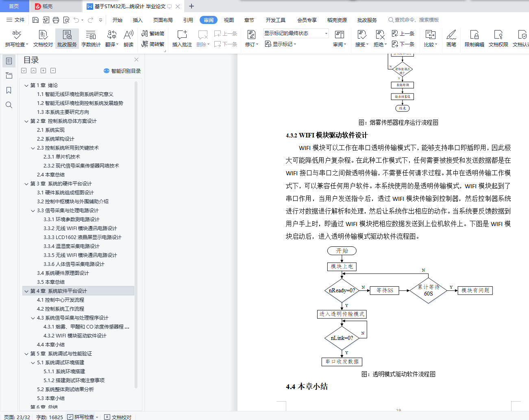
Task: Click 智能识别目录 in the outline panel
Action: point(122,71)
